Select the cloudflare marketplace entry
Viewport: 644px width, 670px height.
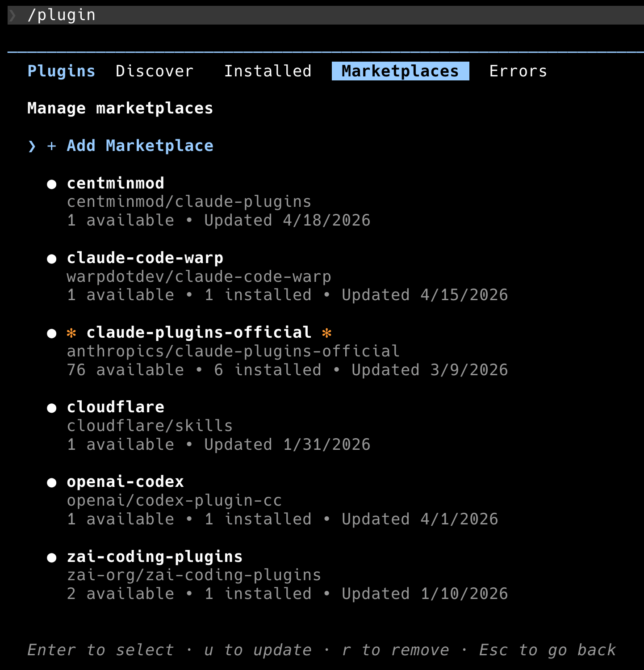click(116, 407)
